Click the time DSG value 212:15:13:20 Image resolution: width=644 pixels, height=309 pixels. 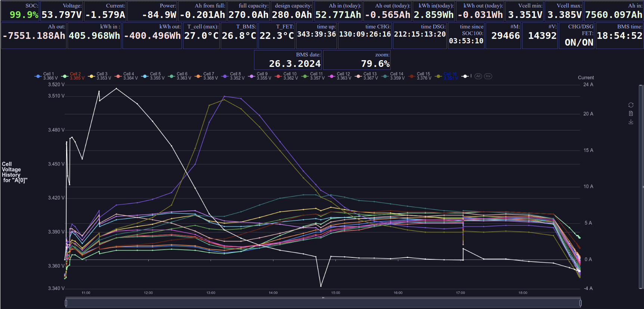[420, 34]
